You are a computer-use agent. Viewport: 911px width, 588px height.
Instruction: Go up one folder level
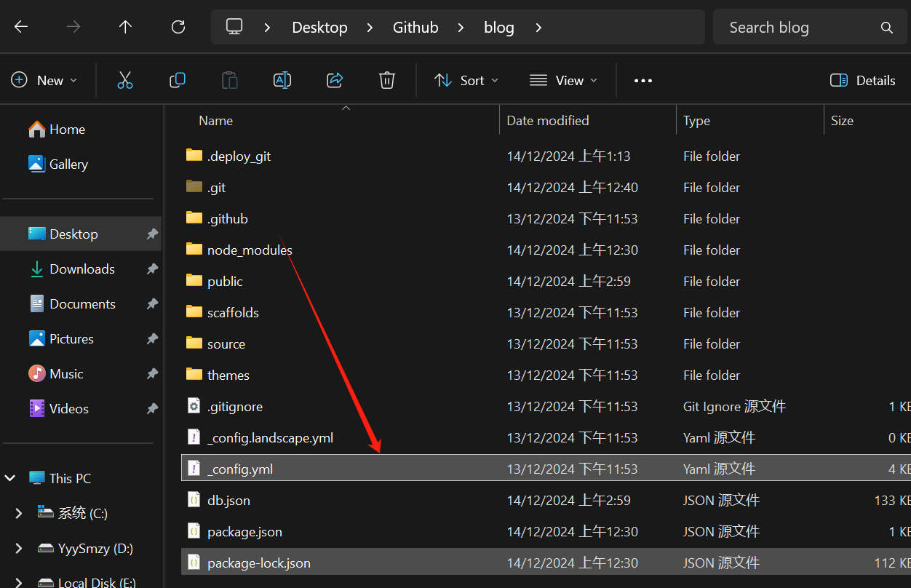(126, 27)
